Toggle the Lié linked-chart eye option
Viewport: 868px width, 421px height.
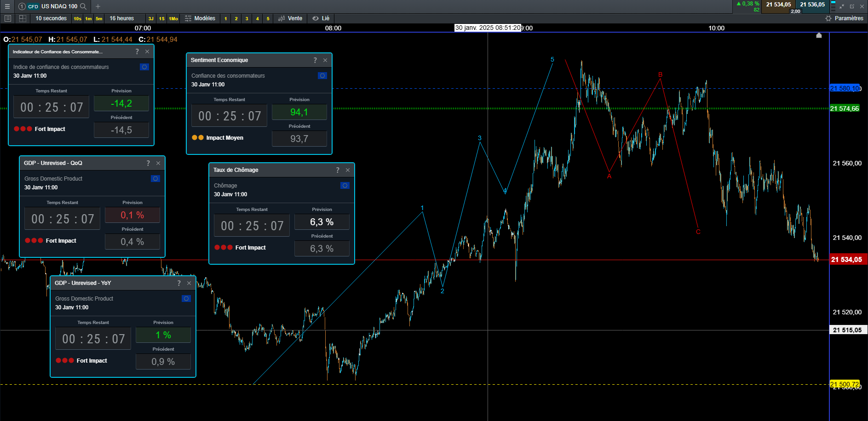[x=321, y=18]
